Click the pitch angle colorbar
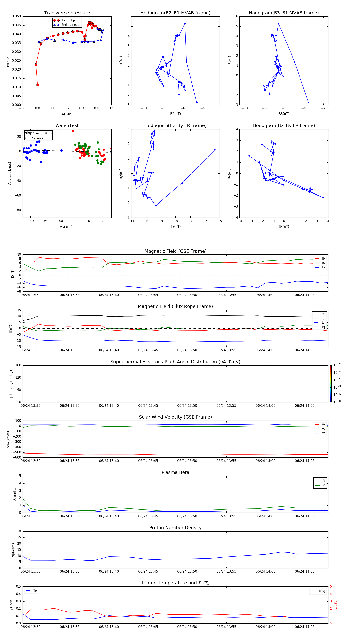 click(331, 384)
